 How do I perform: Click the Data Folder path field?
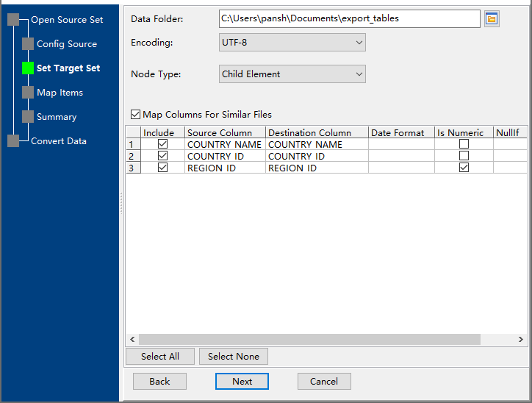click(350, 18)
